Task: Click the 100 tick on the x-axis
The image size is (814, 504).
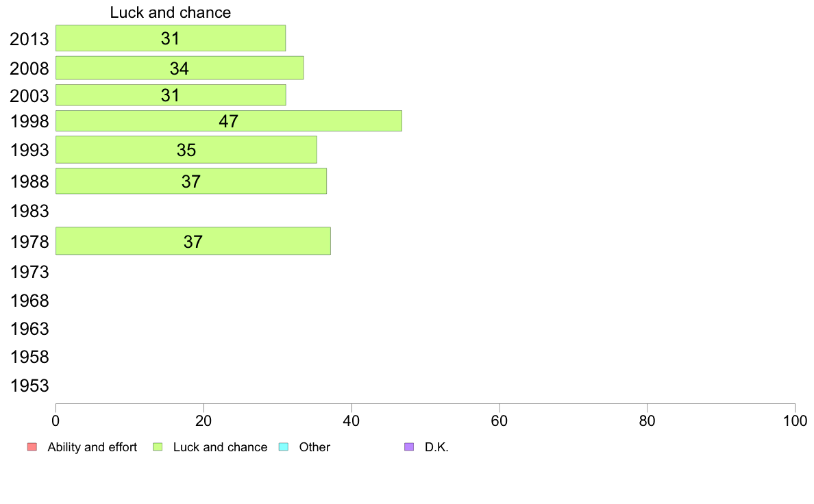Action: pyautogui.click(x=794, y=419)
